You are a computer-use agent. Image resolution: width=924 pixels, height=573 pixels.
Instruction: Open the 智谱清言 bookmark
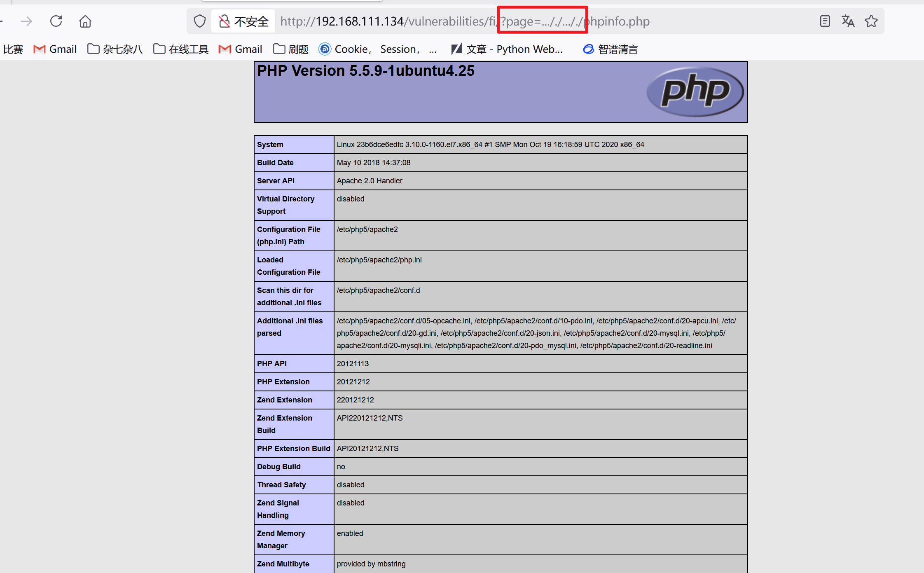[611, 49]
